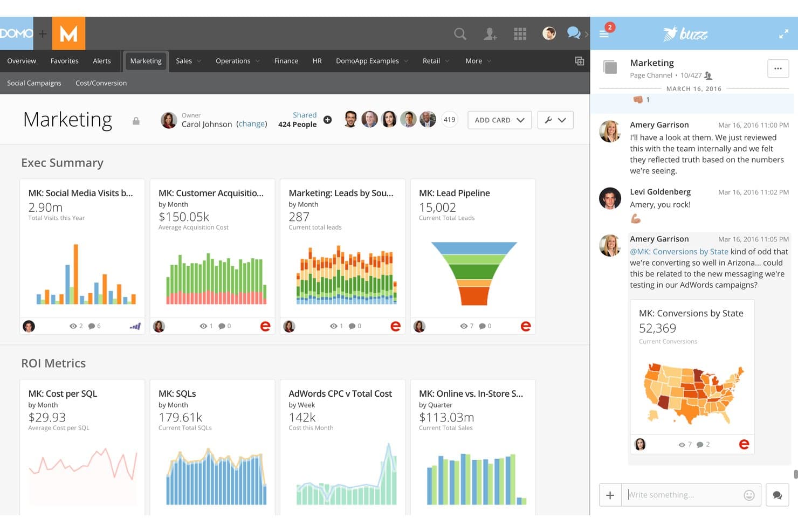Screen dimensions: 798x532
Task: Click views eye icon on Customer Acquisition card
Action: [x=203, y=326]
